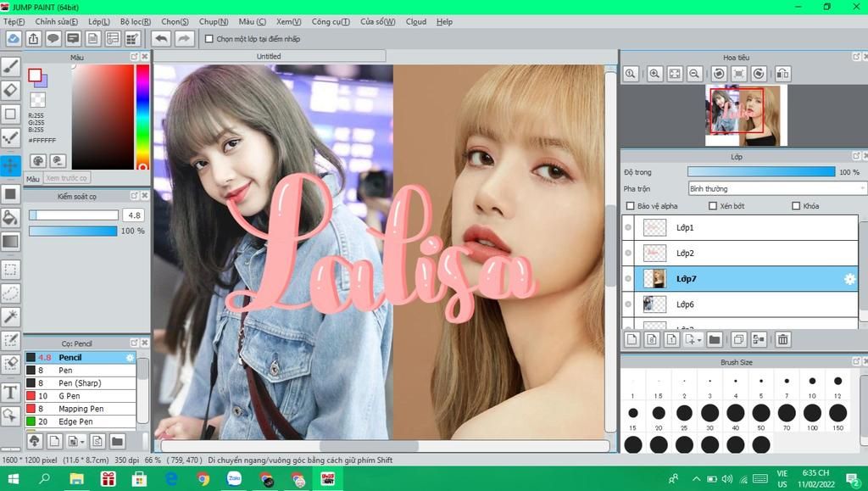Click the Undo arrow in toolbar
Screen dimensions: 868x491
click(161, 39)
